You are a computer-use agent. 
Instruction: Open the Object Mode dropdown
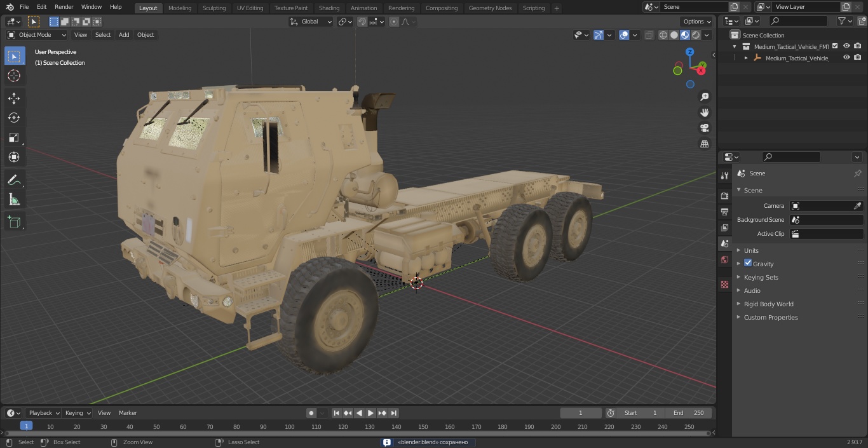tap(37, 35)
